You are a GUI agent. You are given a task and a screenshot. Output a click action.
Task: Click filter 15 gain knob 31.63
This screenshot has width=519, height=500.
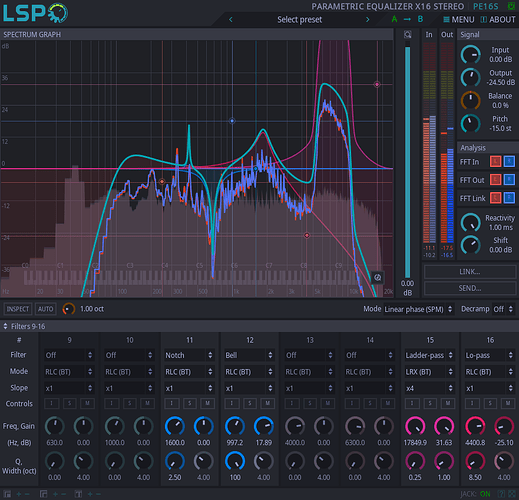tap(444, 426)
